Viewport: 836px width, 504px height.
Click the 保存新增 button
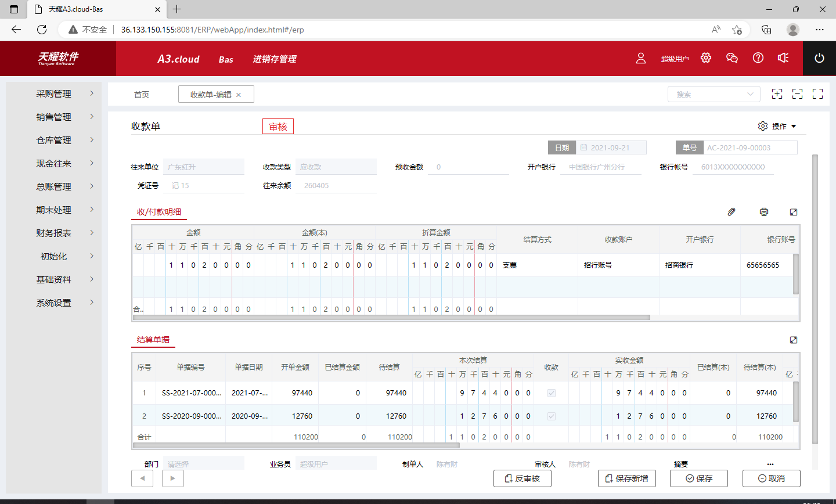tap(627, 478)
